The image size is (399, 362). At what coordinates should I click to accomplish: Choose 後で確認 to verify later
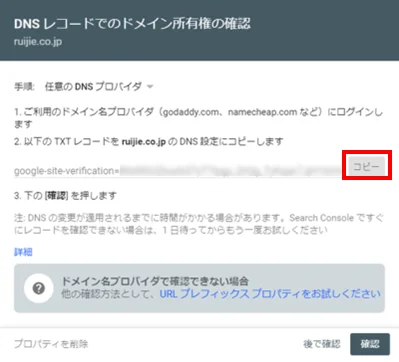[322, 344]
